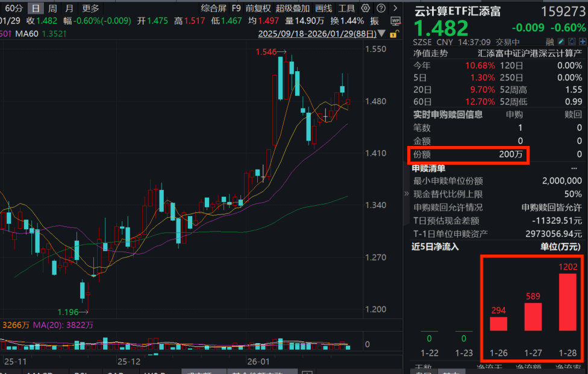Open the date range dropdown arrow
This screenshot has height=374, width=588.
[x=381, y=34]
